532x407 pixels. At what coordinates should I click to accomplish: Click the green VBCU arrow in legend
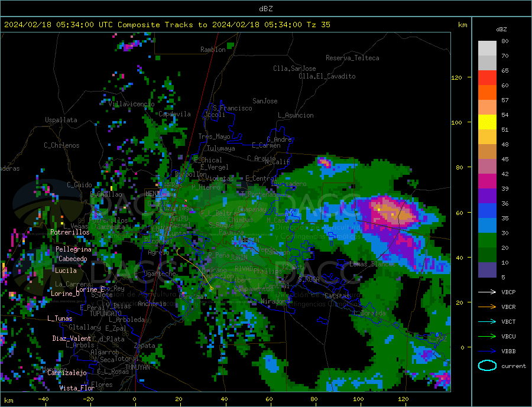(487, 337)
